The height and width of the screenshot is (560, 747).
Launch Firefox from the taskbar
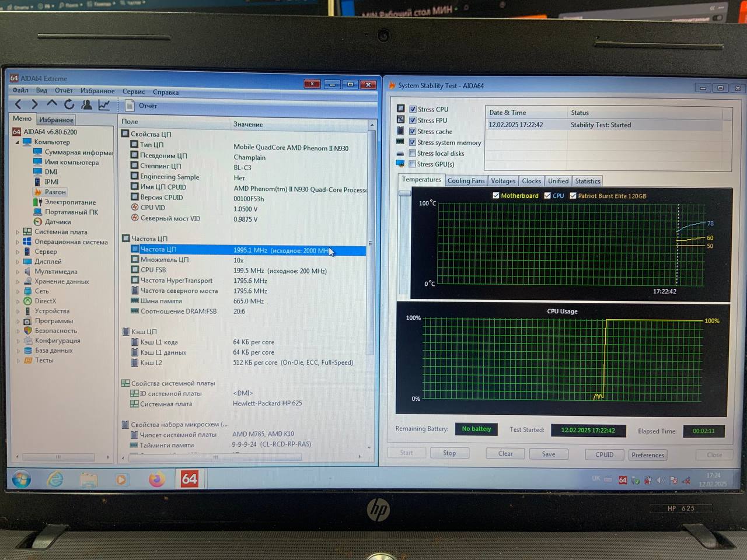156,480
